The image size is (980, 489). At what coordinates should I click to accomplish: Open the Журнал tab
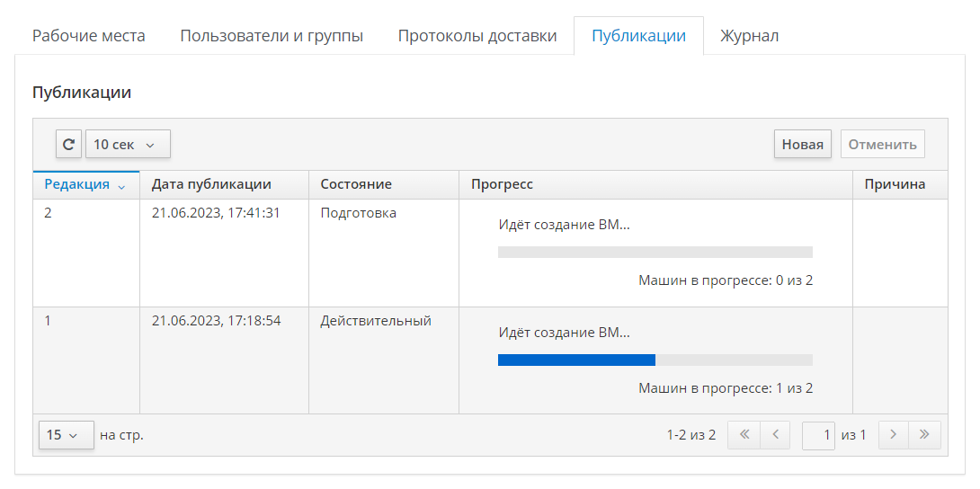coord(749,36)
